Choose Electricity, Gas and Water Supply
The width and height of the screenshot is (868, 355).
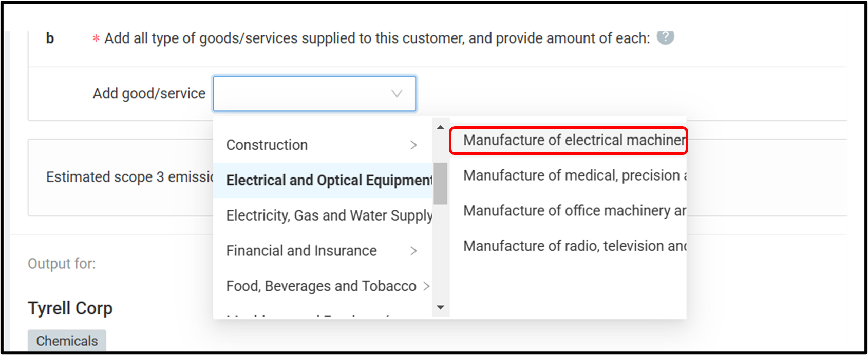coord(323,215)
